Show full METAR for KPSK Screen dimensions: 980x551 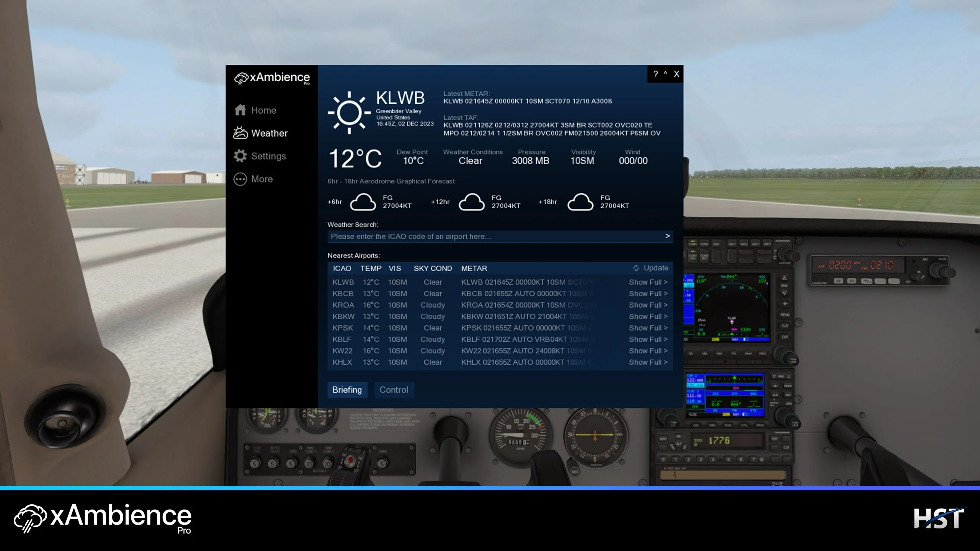click(648, 328)
